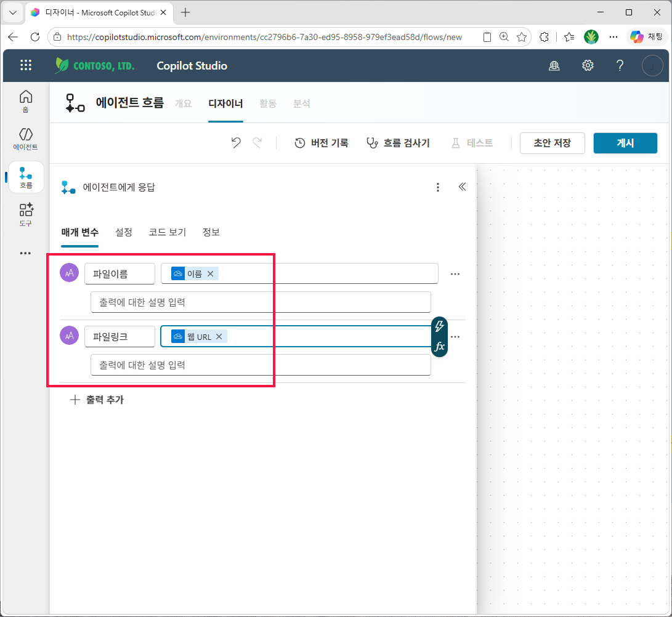
Task: Click the value field containing 웹 URL token
Action: (296, 337)
